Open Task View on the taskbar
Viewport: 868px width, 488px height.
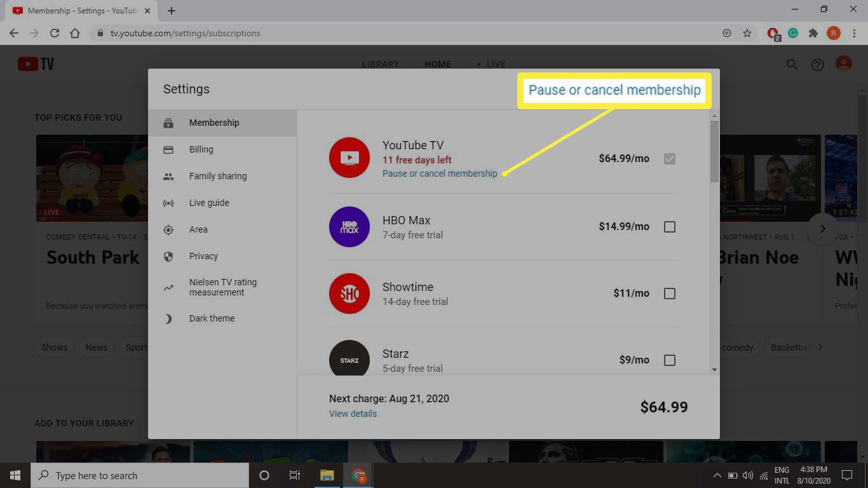pos(295,475)
